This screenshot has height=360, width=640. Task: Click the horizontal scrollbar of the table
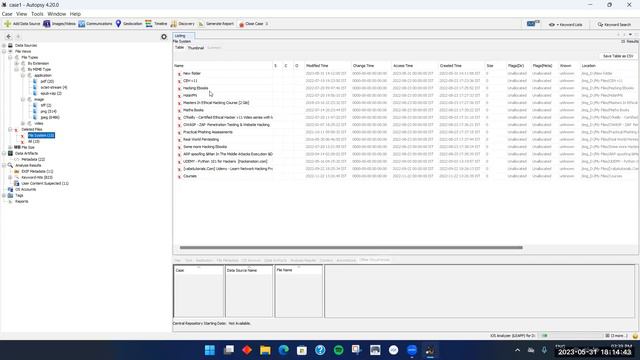pos(351,247)
